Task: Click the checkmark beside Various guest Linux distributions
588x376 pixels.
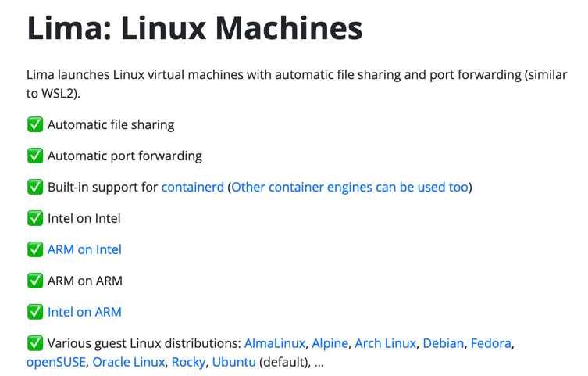Action: coord(35,343)
